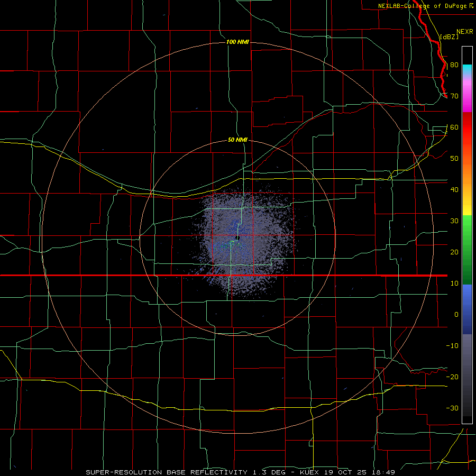Click the orange segment of the color bar
Viewport: 476px width, 476px height.
click(467, 173)
